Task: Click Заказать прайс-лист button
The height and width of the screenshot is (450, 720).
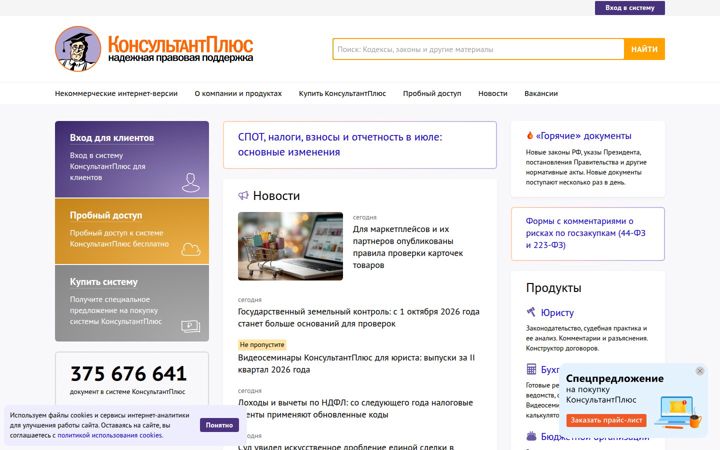Action: (606, 420)
